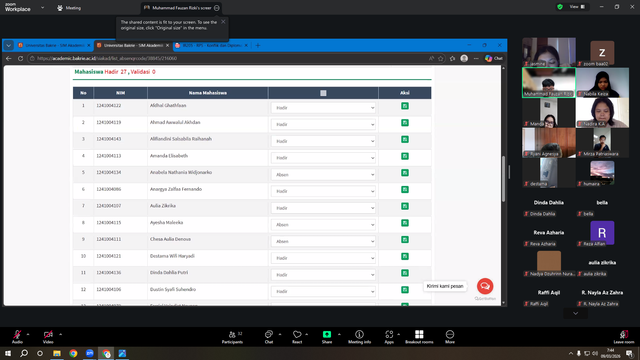640x360 pixels.
Task: Click save icon for Ayesha Maleeka row
Action: 404,223
